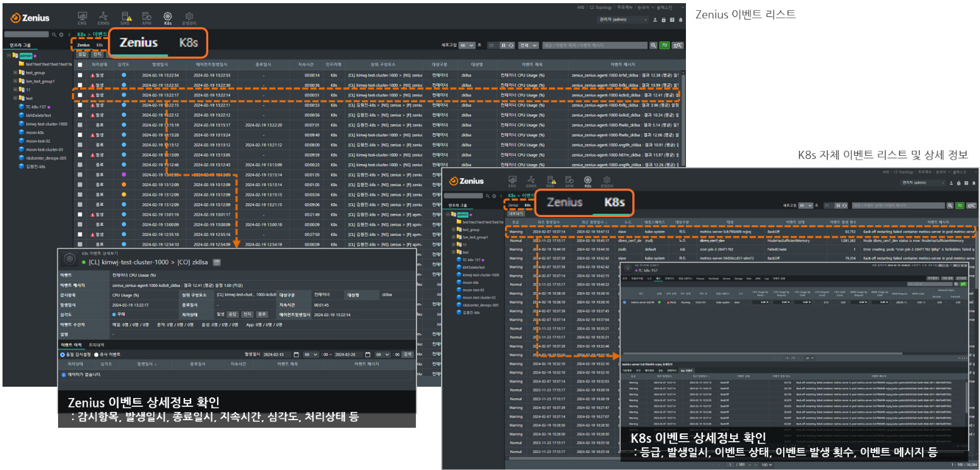Click the icon after [CO] zk8sa in the event detail popup
Image resolution: width=980 pixels, height=470 pixels.
(x=216, y=262)
